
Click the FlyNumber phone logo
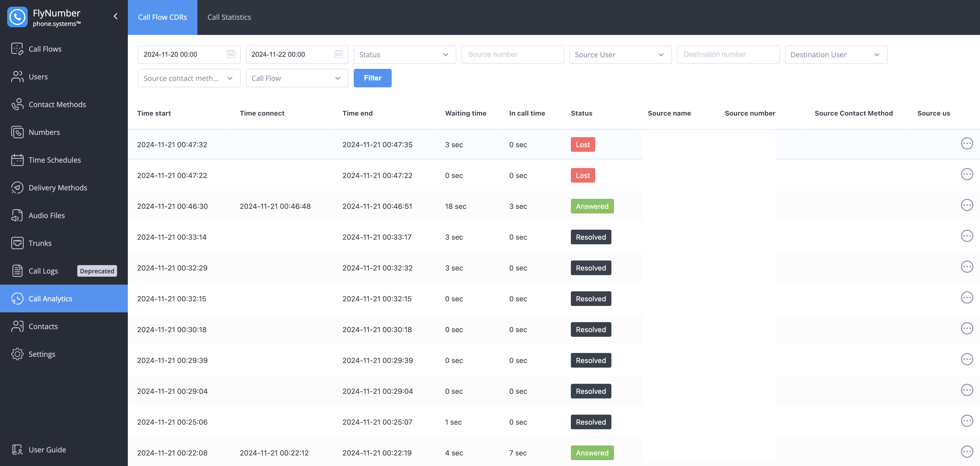[x=17, y=17]
